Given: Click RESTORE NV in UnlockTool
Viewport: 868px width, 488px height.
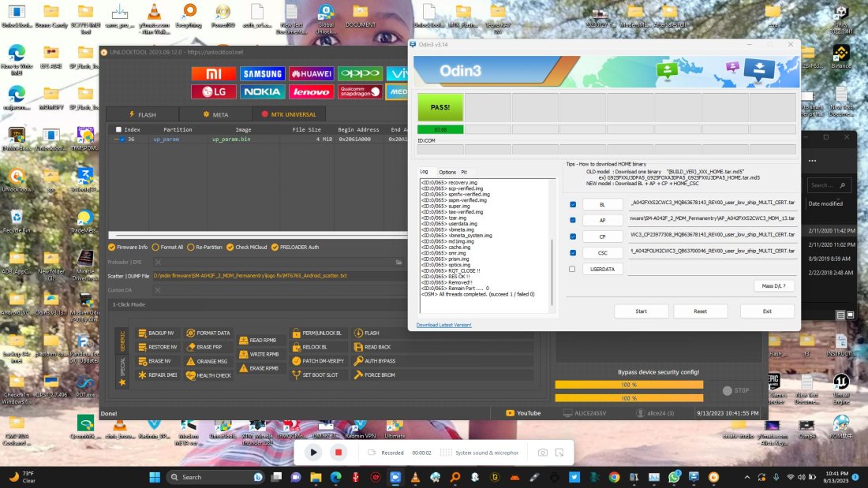Looking at the screenshot, I should [157, 347].
